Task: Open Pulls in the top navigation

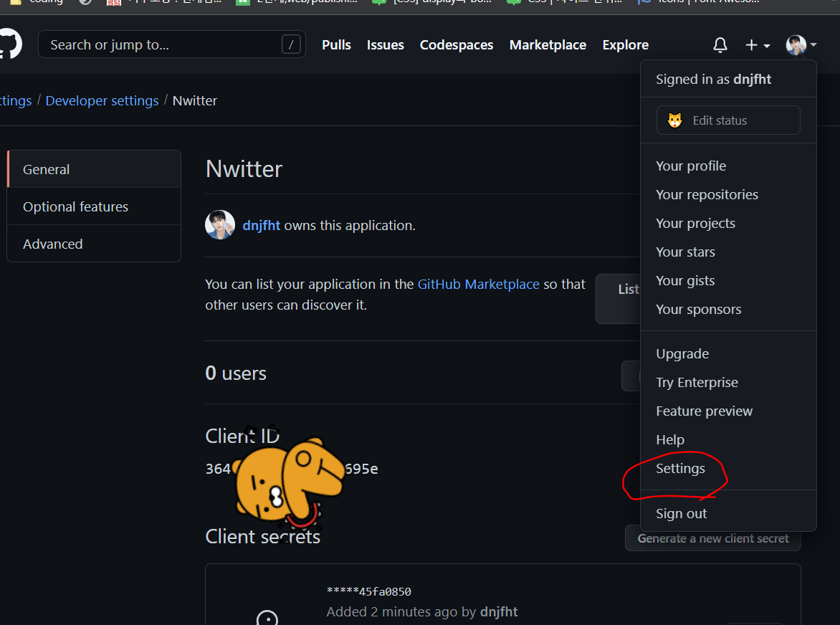Action: point(336,45)
